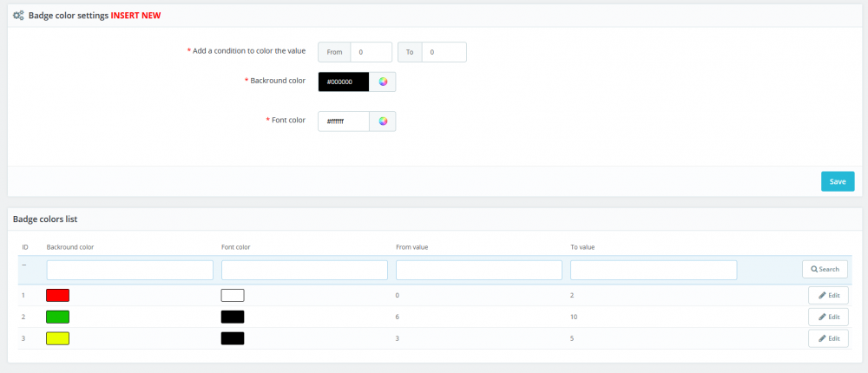Click the INSERT NEW red label
Viewport: 868px width, 373px height.
135,16
